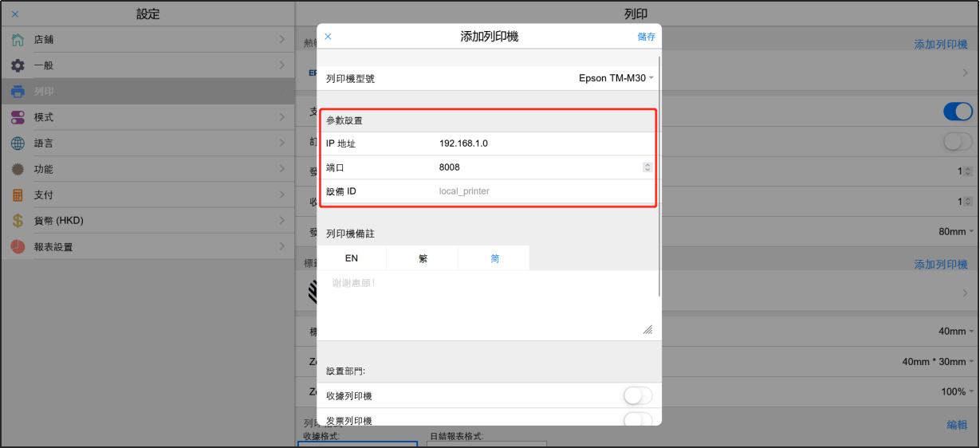Click the printer icon in sidebar
The width and height of the screenshot is (980, 448).
[18, 92]
